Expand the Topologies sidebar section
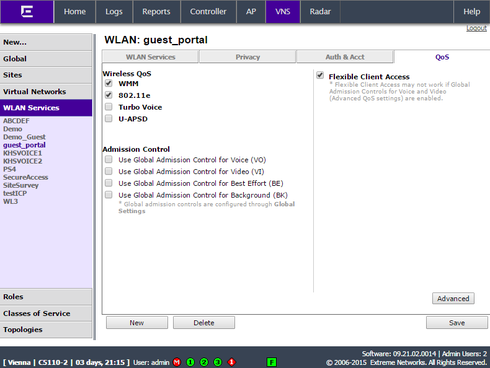The width and height of the screenshot is (490, 368). 46,330
